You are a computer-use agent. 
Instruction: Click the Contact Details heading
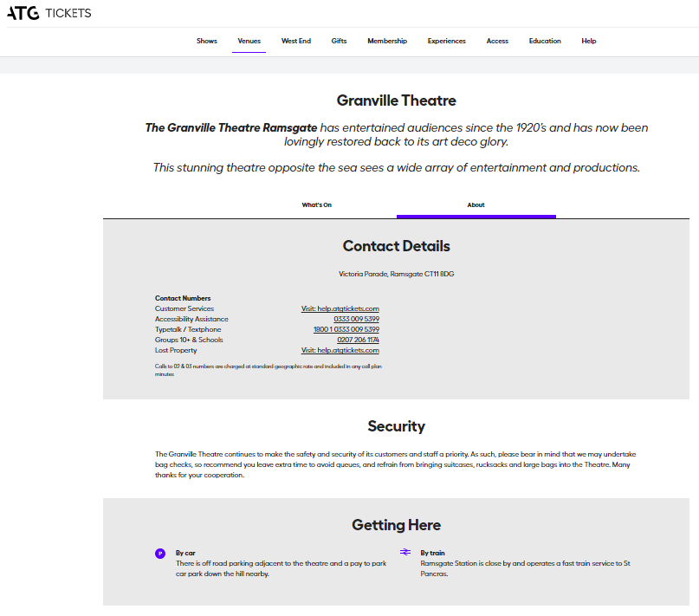[x=397, y=246]
